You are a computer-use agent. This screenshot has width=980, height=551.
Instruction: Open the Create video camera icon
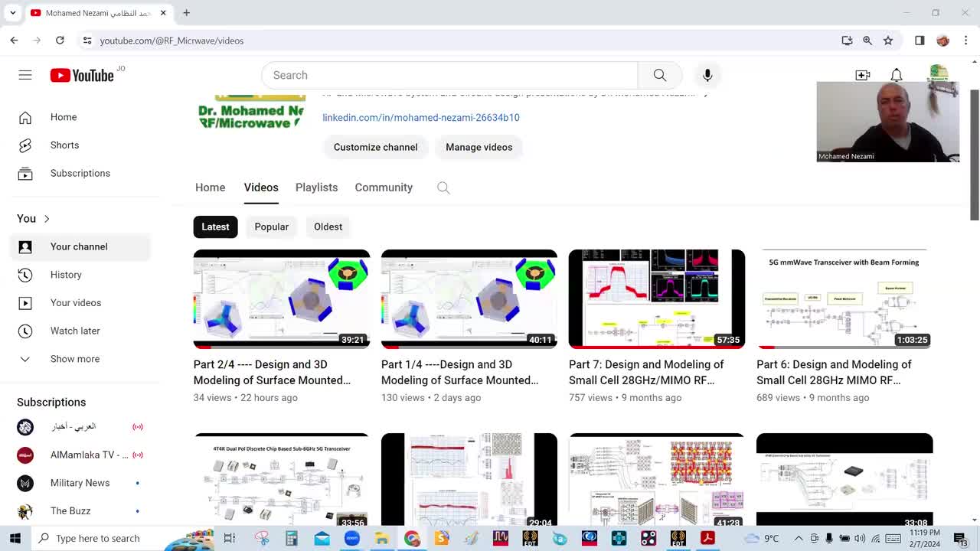[x=863, y=75]
